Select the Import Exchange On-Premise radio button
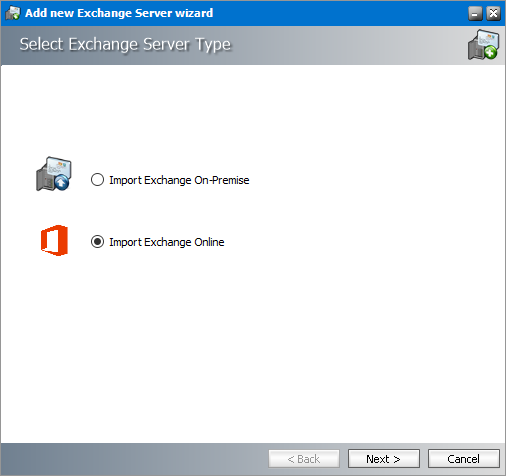The width and height of the screenshot is (506, 476). click(x=97, y=180)
